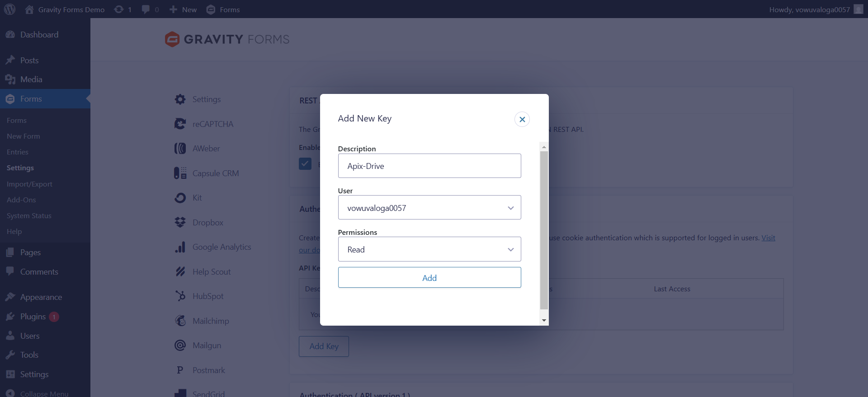Click the Visit documentation link
The image size is (868, 397).
(768, 238)
